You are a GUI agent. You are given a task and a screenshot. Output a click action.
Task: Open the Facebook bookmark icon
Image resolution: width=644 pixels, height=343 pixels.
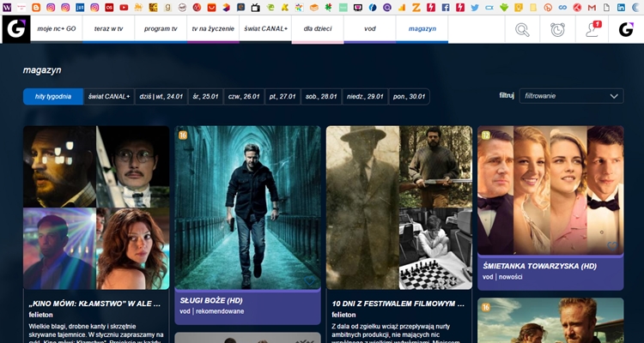[445, 7]
